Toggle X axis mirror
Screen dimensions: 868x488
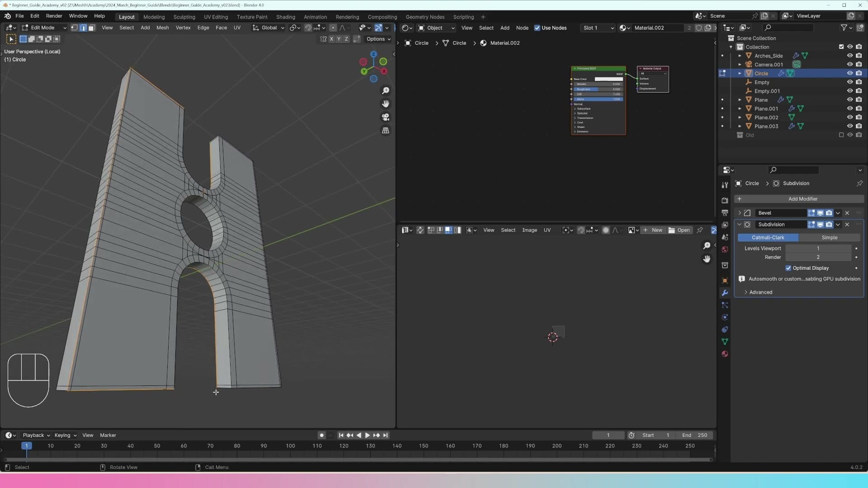(331, 39)
